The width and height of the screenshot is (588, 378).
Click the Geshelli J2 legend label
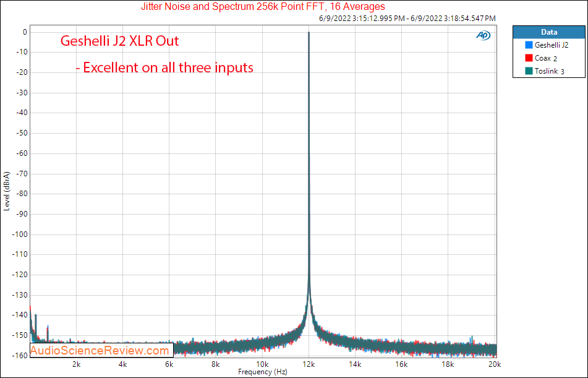click(552, 45)
